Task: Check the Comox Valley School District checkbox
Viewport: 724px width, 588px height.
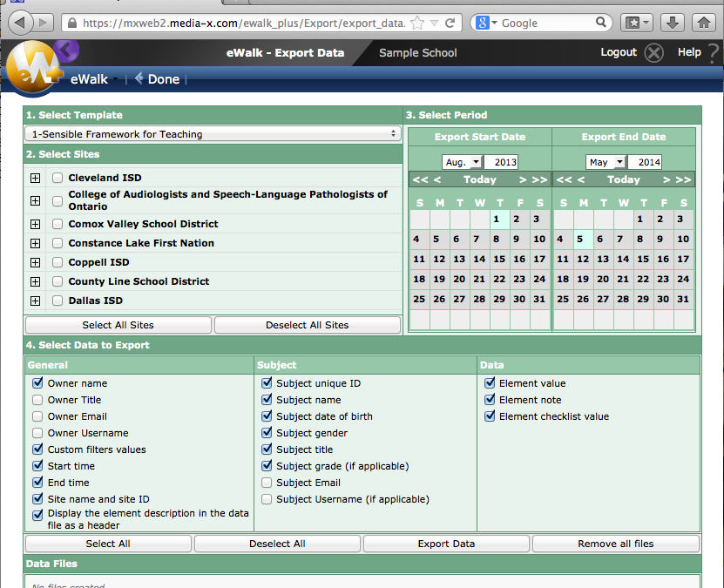Action: [x=58, y=224]
